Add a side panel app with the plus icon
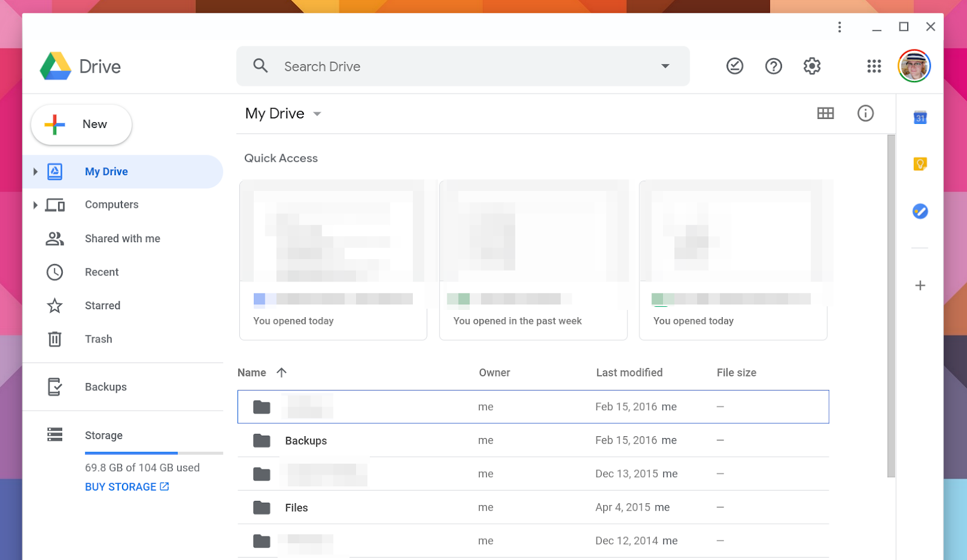This screenshot has height=560, width=967. (x=919, y=285)
